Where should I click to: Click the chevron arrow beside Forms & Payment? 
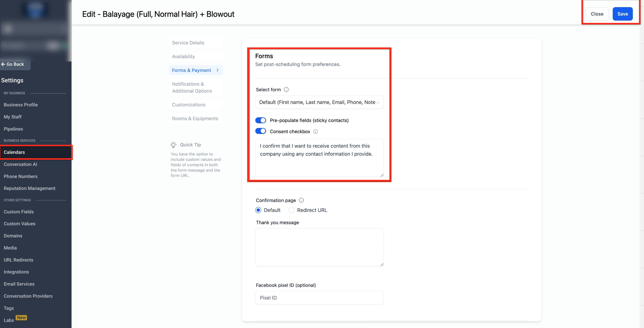tap(218, 70)
